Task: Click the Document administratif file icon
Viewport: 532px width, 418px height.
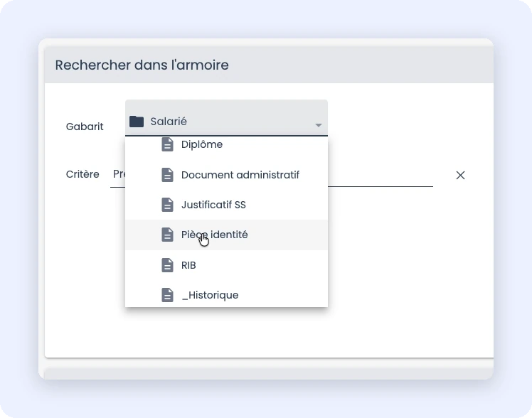Action: (x=167, y=175)
